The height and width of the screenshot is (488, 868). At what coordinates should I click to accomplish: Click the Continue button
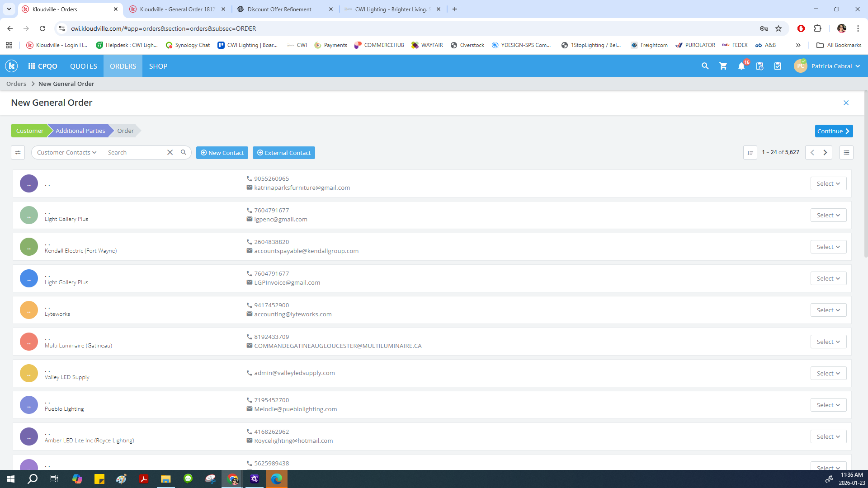834,131
